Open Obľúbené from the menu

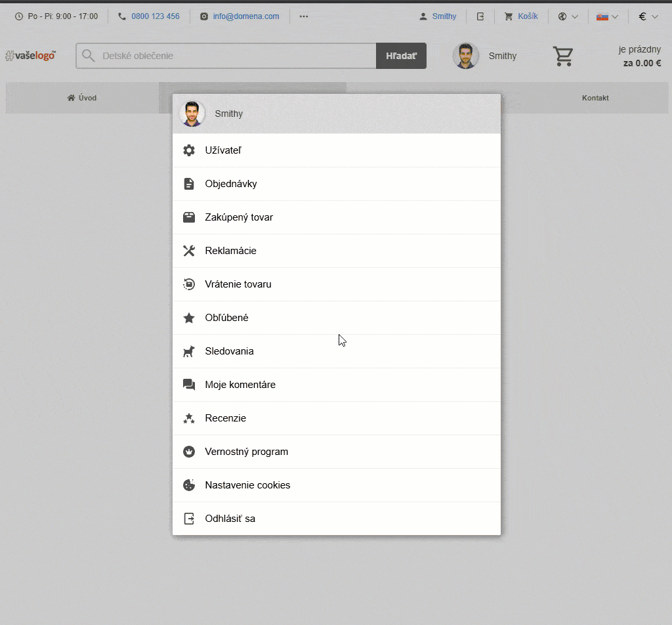(337, 318)
